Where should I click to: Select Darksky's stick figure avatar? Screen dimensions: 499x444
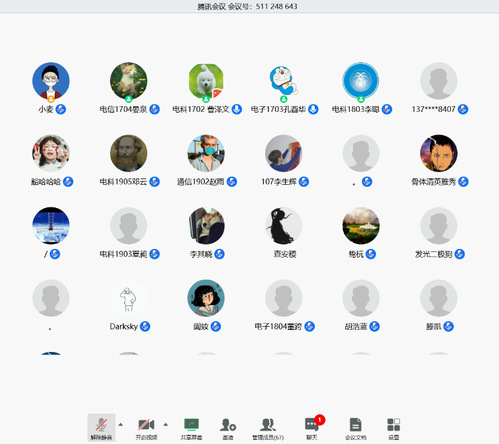(x=128, y=298)
